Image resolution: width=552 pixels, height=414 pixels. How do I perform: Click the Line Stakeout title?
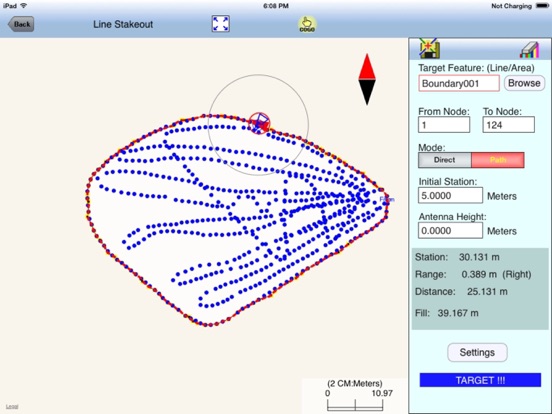coord(123,24)
